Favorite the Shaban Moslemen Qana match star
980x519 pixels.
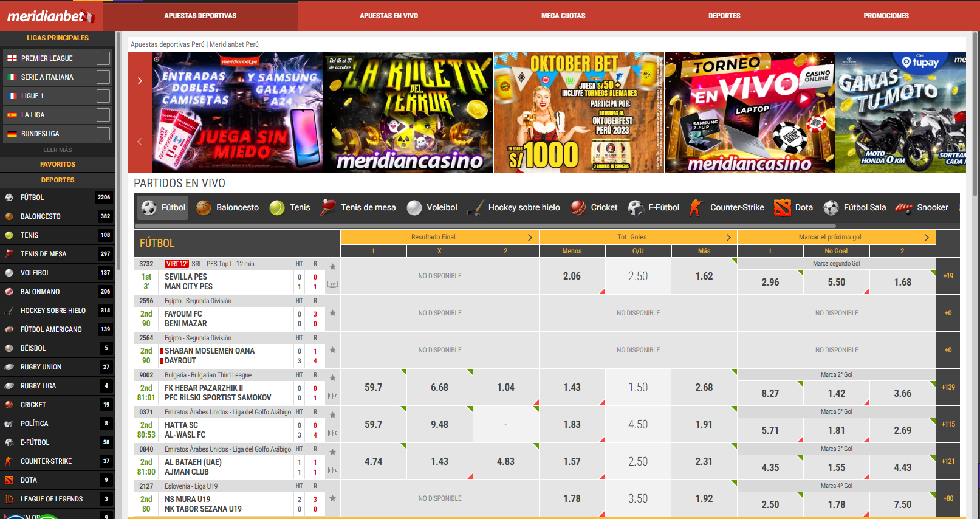click(332, 350)
